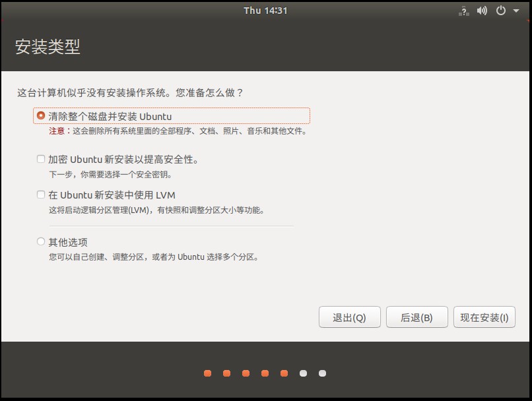This screenshot has width=532, height=401.
Task: Click the 退出(Q) button
Action: click(349, 317)
